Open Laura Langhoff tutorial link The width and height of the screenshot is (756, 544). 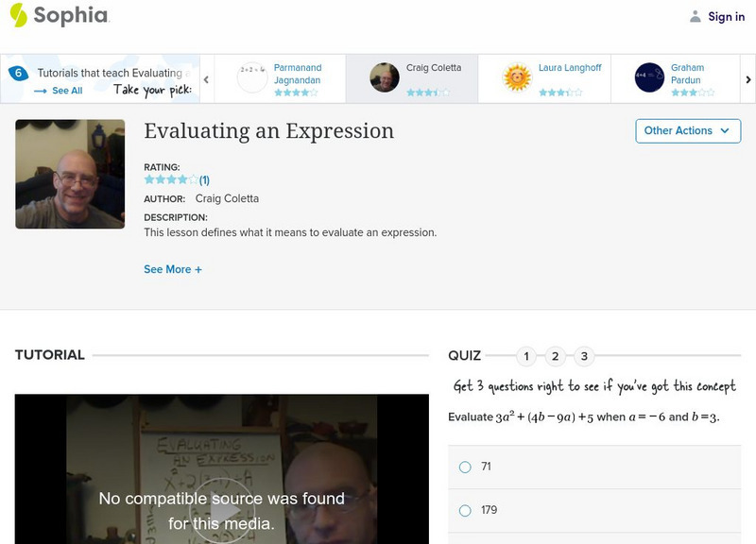(570, 67)
